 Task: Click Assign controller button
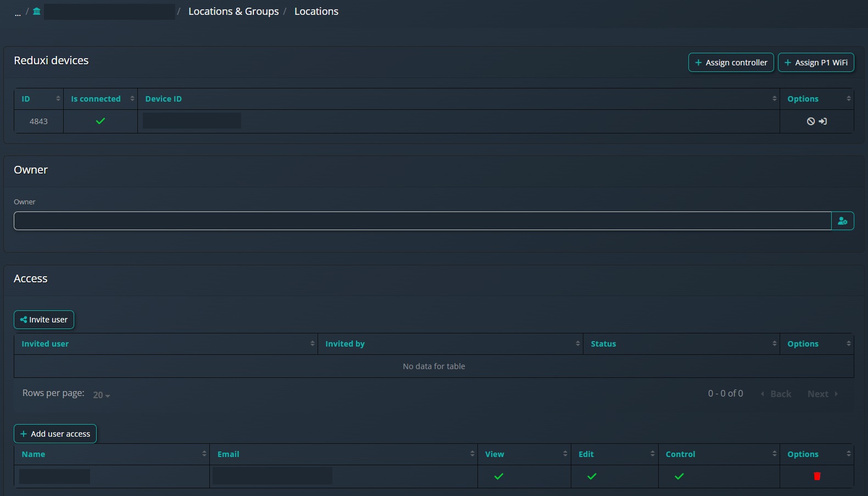click(731, 63)
